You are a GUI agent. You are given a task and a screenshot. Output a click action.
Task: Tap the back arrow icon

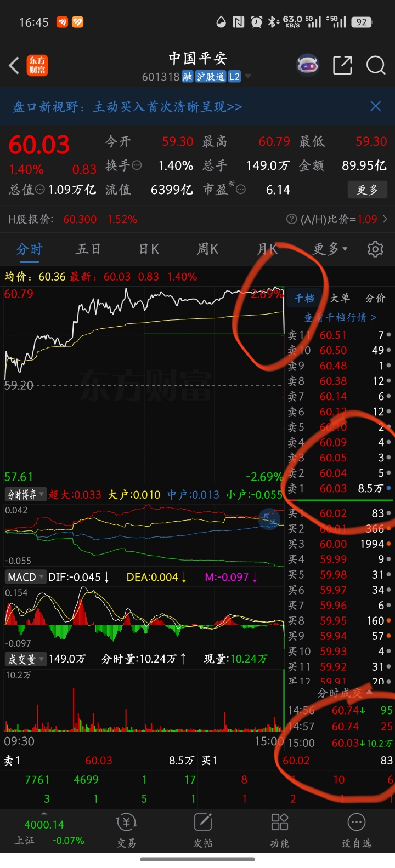coord(14,66)
